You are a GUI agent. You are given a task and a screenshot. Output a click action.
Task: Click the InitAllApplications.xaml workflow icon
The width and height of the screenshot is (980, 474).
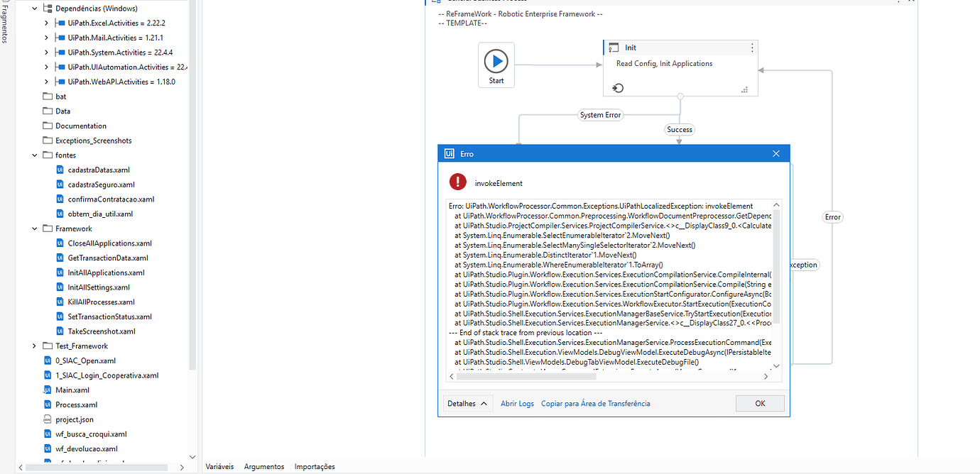pyautogui.click(x=60, y=272)
